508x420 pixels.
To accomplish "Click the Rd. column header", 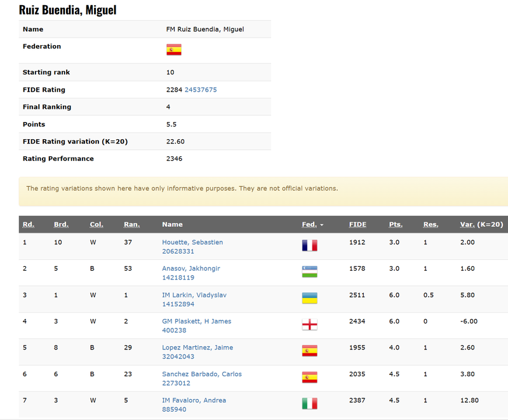I will point(29,224).
